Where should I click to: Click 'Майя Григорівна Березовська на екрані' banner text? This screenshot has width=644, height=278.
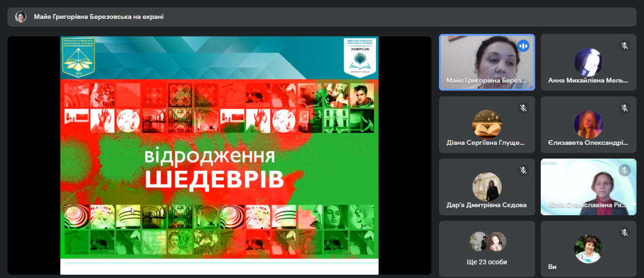[99, 17]
